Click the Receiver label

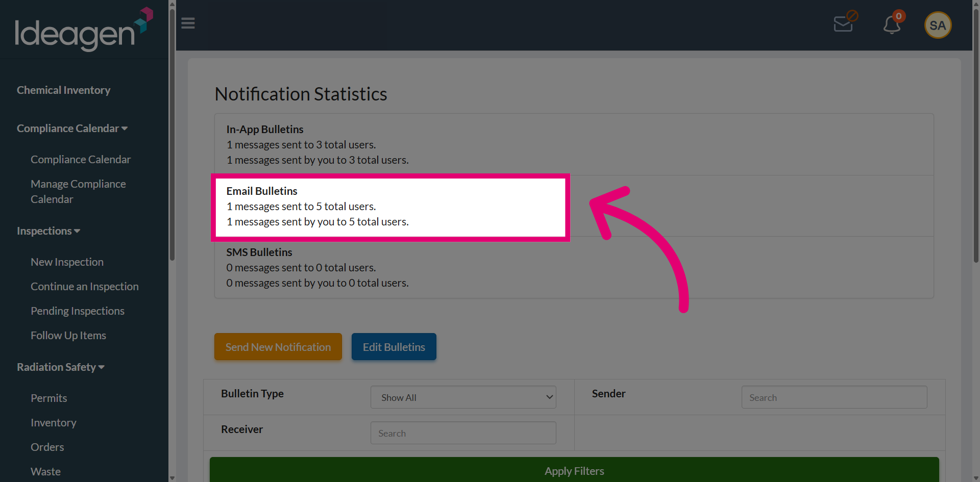click(242, 429)
